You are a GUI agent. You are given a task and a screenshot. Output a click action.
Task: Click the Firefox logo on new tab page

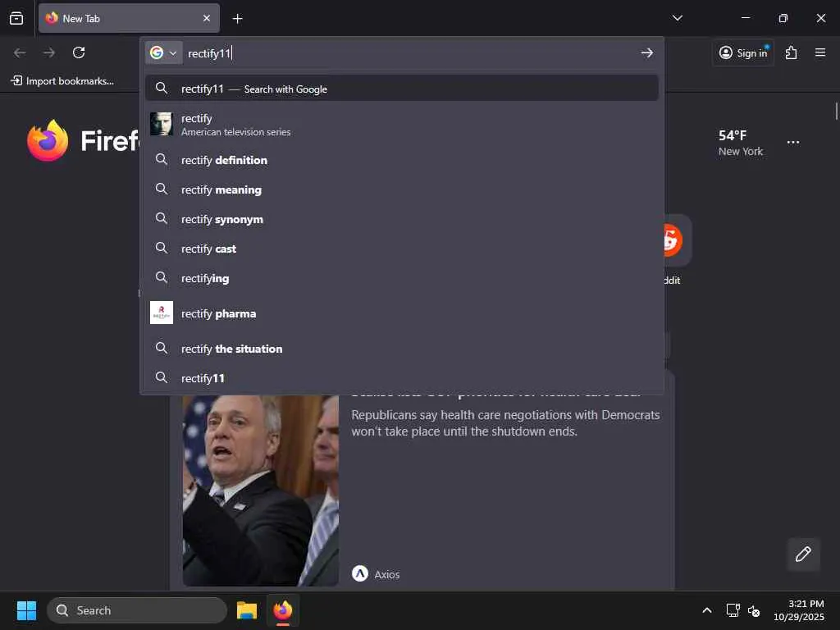pos(48,140)
